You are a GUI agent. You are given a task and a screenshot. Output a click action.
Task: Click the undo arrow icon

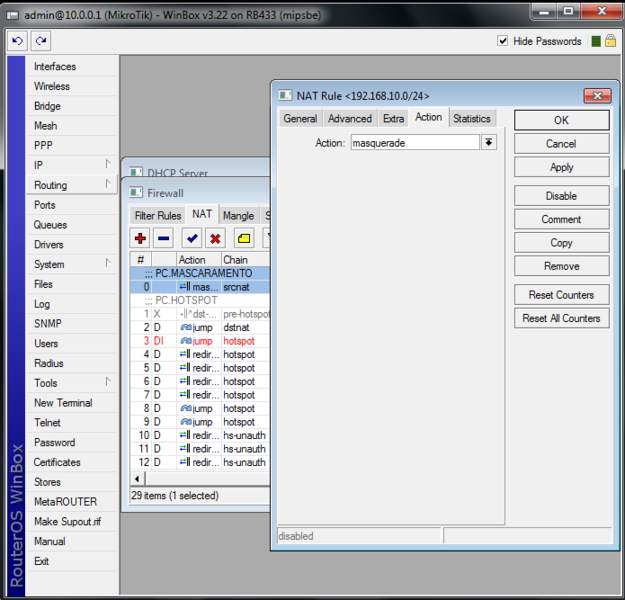point(17,41)
